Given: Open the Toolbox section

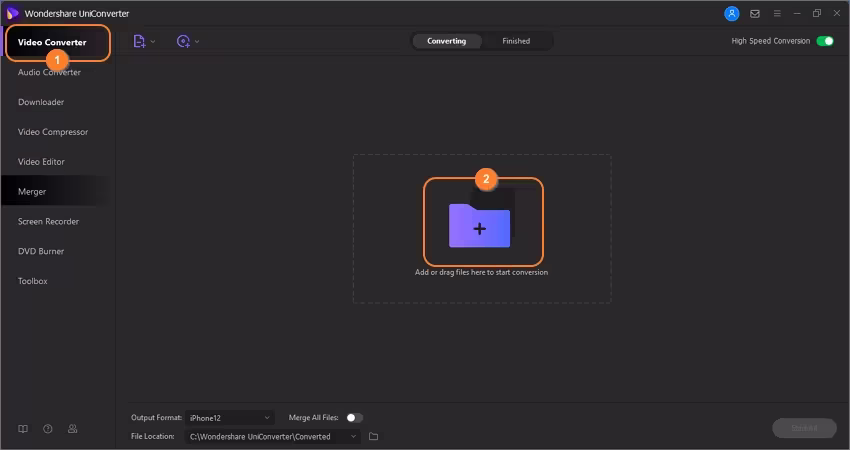Looking at the screenshot, I should tap(33, 281).
